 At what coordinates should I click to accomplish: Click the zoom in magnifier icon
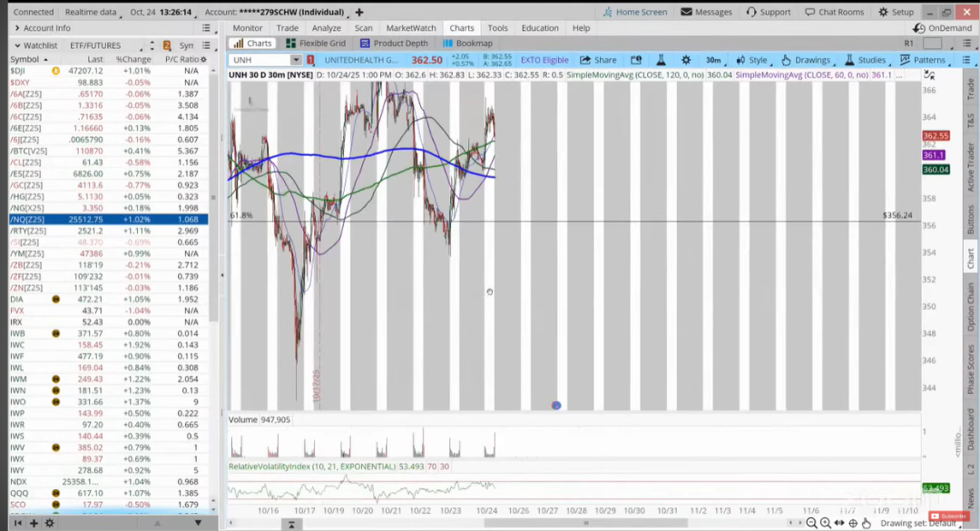tap(825, 523)
